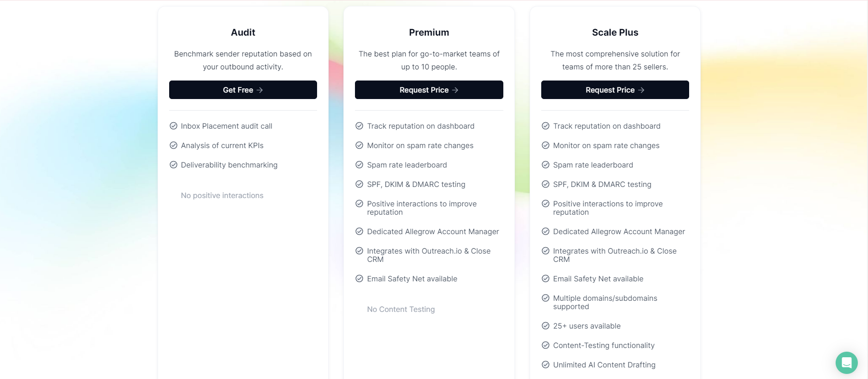Screen dimensions: 868x379
Task: Click the No positive interactions text
Action: (x=222, y=196)
